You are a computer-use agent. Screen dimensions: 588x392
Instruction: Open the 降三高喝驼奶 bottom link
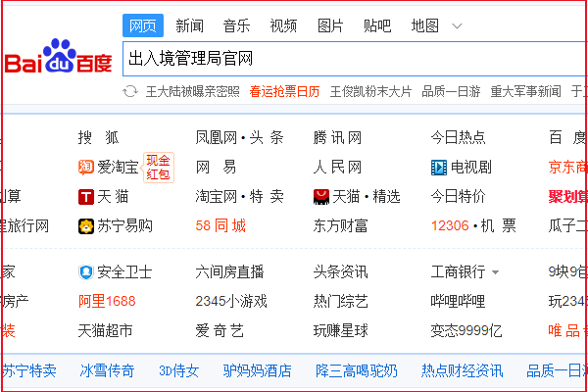point(357,371)
